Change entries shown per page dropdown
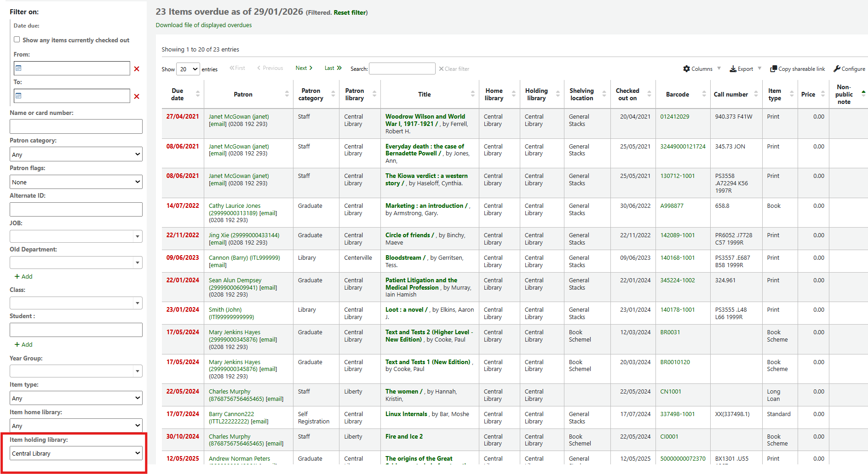The width and height of the screenshot is (868, 474). coord(188,69)
